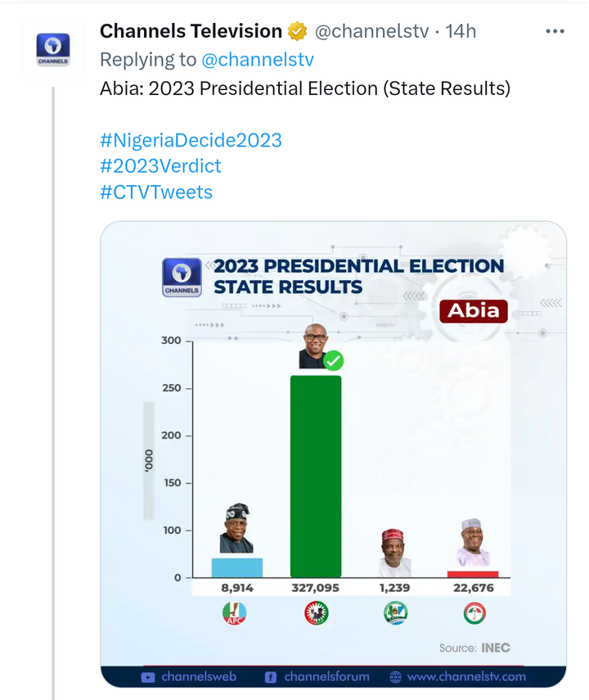Image resolution: width=589 pixels, height=700 pixels.
Task: Click the green winner checkmark badge
Action: pos(333,361)
